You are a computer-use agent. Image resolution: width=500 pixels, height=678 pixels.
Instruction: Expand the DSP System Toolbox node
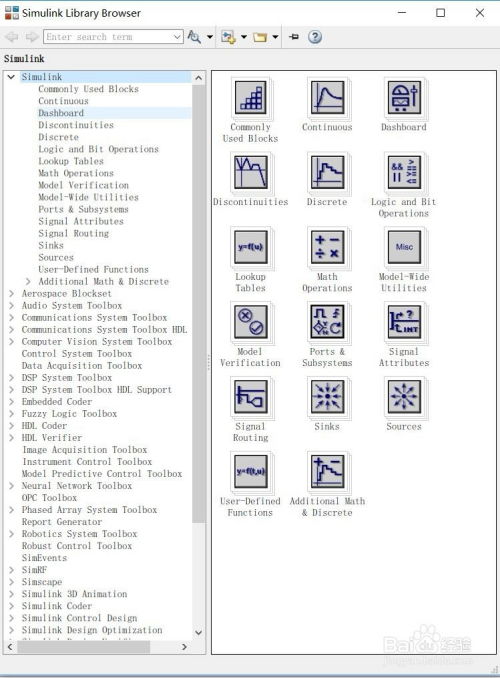[12, 378]
